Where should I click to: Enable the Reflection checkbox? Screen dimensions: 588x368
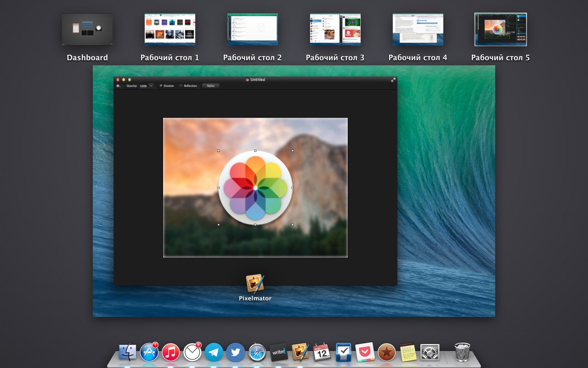click(181, 86)
